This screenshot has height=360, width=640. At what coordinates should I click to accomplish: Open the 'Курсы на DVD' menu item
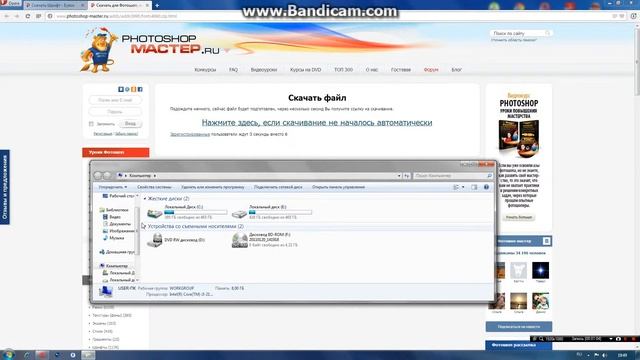[x=305, y=70]
